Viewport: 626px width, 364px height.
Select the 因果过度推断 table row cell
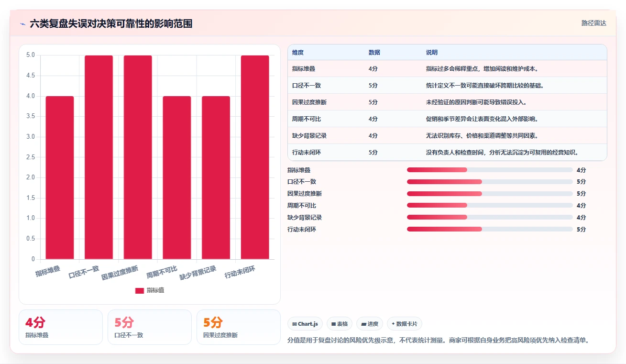(309, 102)
